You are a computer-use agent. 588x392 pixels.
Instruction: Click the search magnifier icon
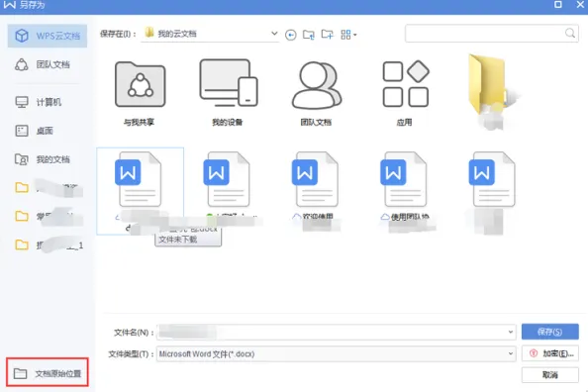pos(570,33)
